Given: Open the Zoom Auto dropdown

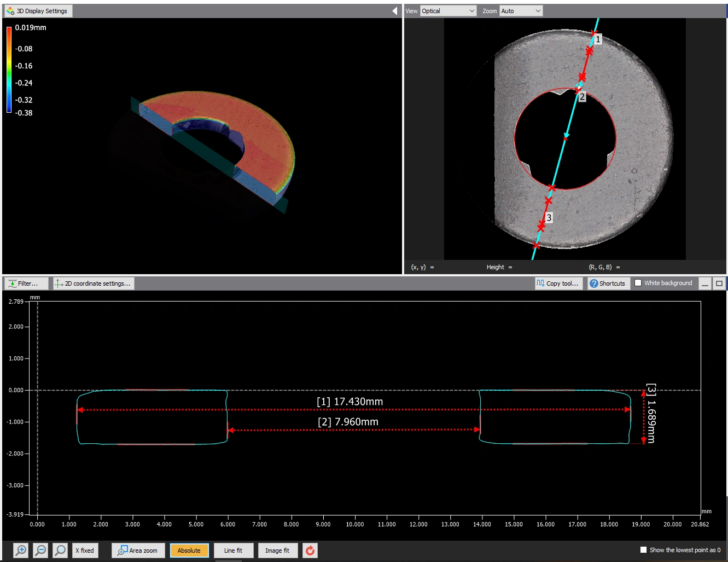Looking at the screenshot, I should [521, 11].
